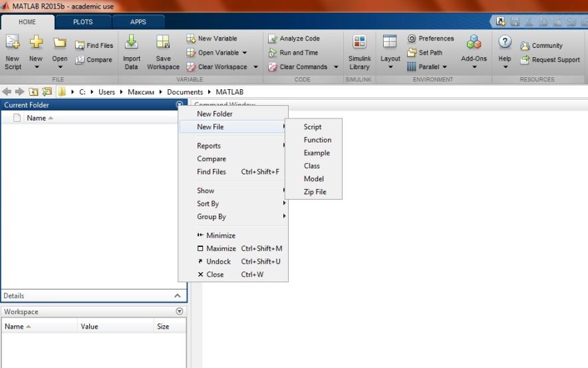Screen dimensions: 588x368
Task: Click the Import Data icon
Action: [131, 42]
